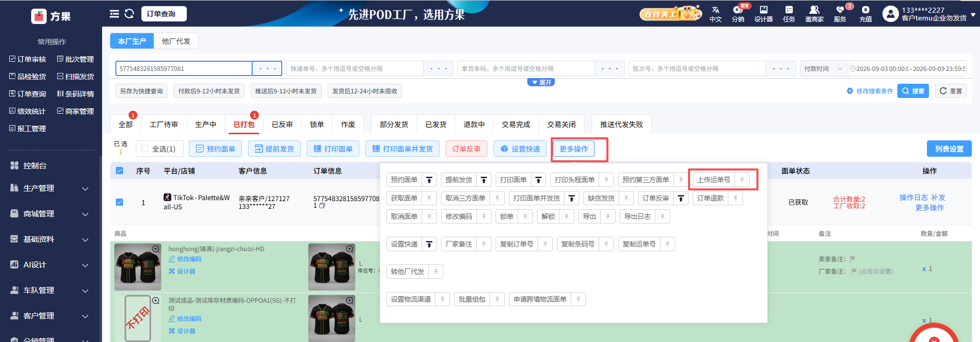Image resolution: width=980 pixels, height=342 pixels.
Task: Open 订单审核 in common operations
Action: (28, 59)
